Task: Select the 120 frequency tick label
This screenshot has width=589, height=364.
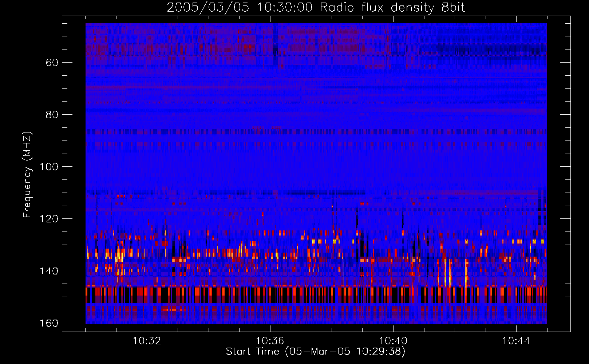Action: 49,219
